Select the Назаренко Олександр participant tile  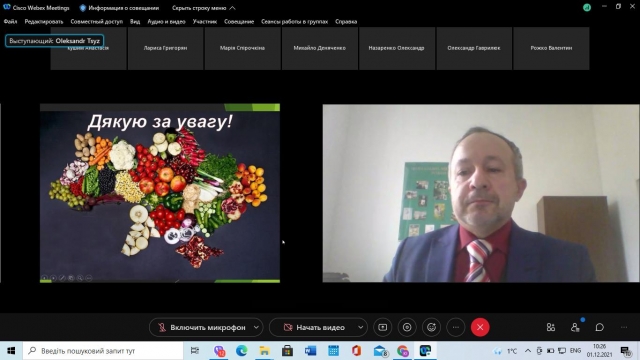[396, 48]
